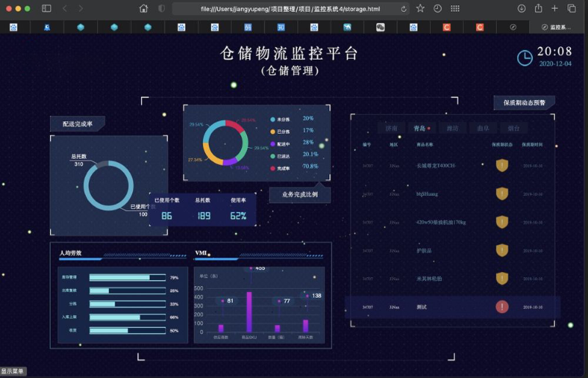The height and width of the screenshot is (378, 588).
Task: Click the 保质期动态预警 label button
Action: (524, 103)
